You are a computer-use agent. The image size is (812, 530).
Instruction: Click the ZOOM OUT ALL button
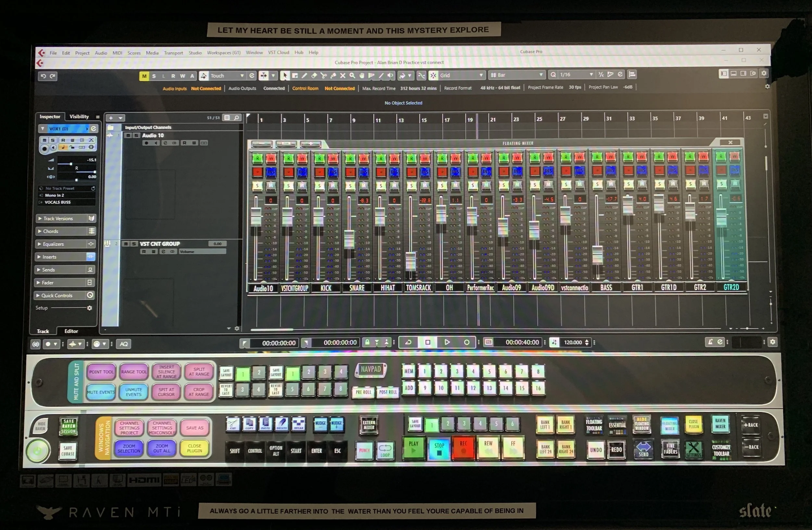coord(162,448)
